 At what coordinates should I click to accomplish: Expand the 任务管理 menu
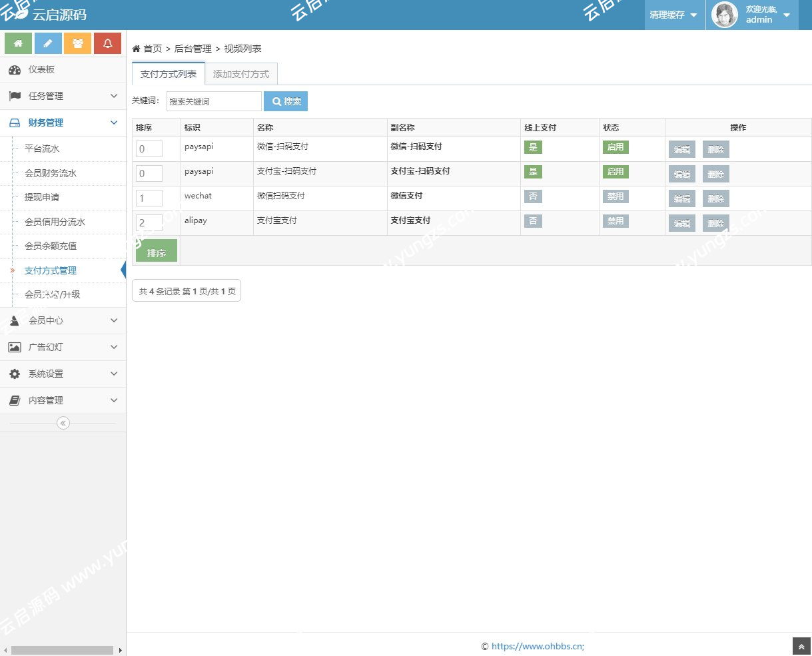pos(63,96)
